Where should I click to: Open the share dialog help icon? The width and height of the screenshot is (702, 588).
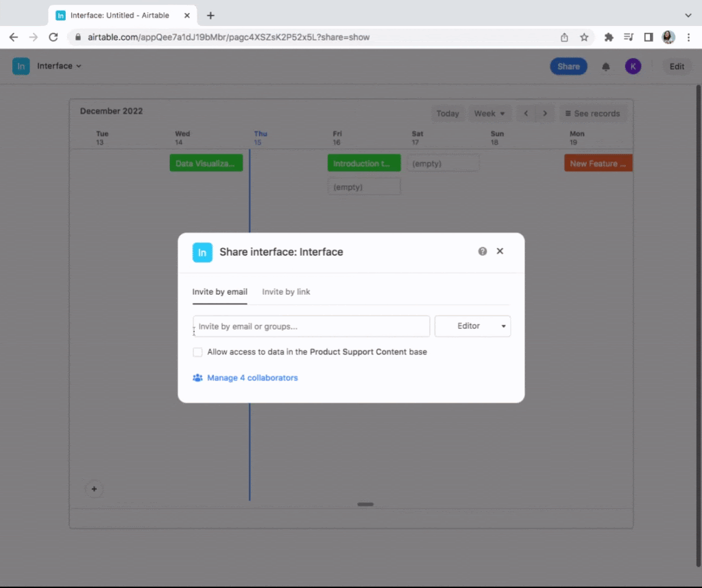coord(482,251)
